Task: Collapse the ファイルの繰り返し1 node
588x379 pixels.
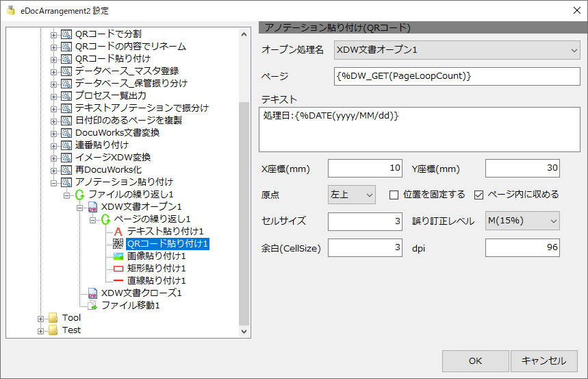Action: click(67, 195)
